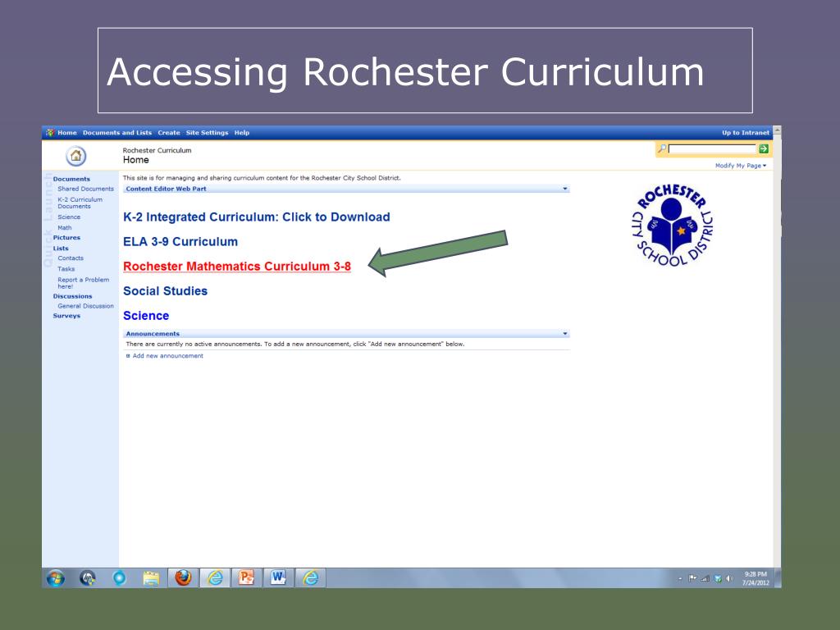The image size is (840, 630).
Task: Click into the site search box
Action: pos(712,149)
